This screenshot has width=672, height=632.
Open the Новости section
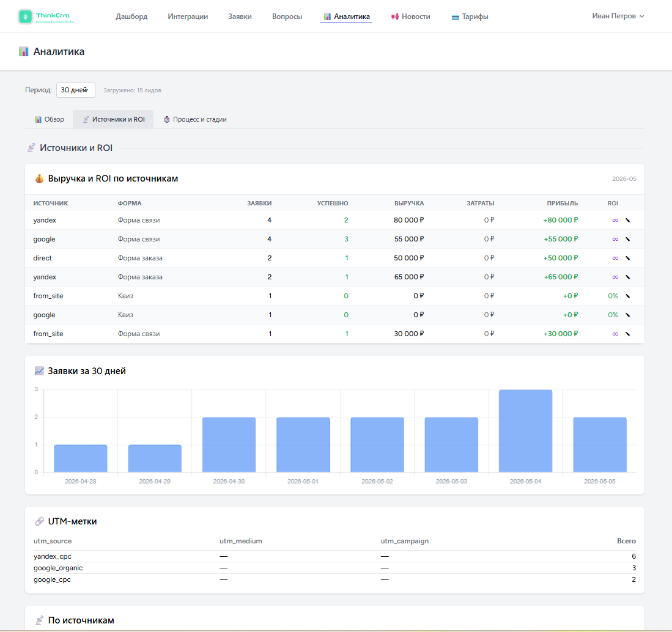pos(410,17)
